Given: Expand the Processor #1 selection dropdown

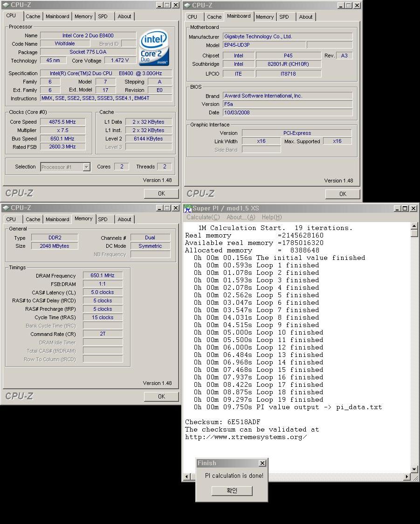Looking at the screenshot, I should coord(87,167).
